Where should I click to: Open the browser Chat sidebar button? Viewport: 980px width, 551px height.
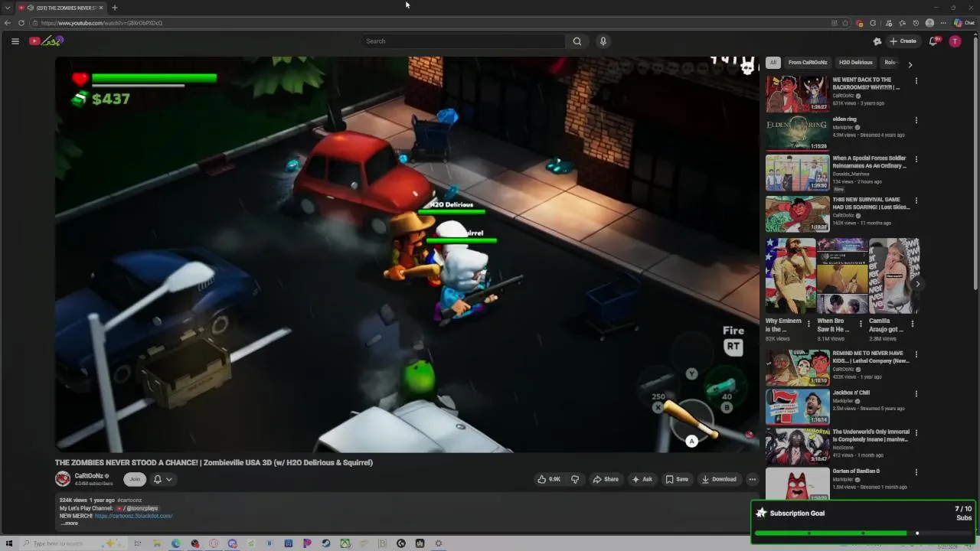click(964, 23)
